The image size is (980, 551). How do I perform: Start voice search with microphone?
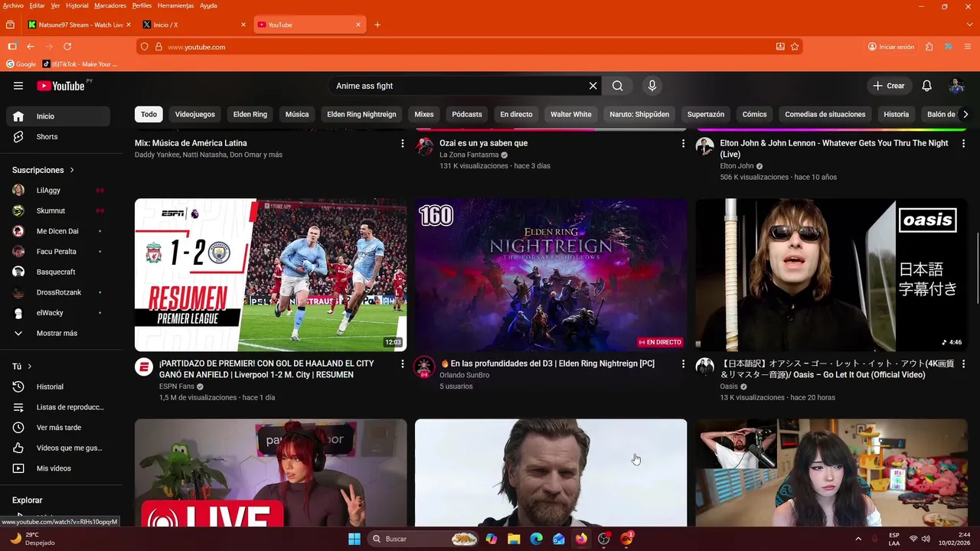(652, 86)
